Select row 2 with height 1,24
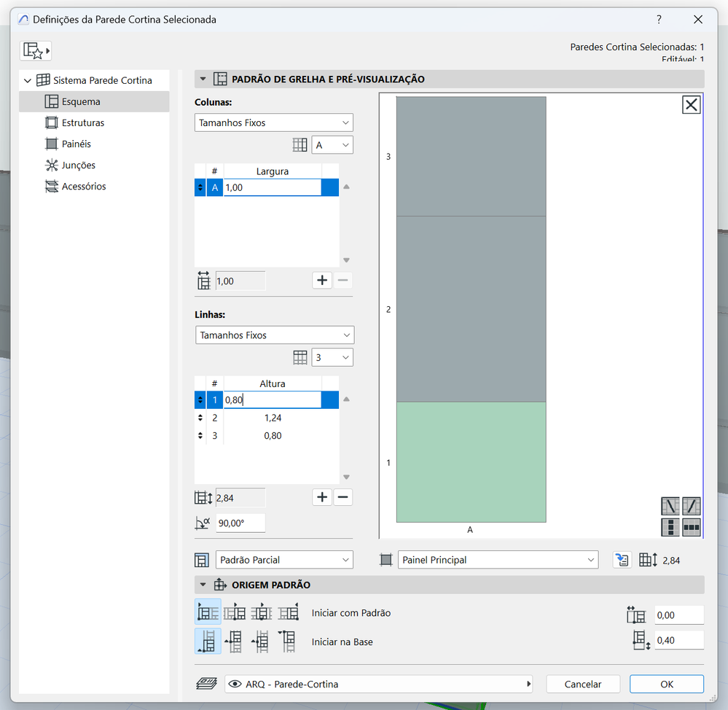 point(267,418)
